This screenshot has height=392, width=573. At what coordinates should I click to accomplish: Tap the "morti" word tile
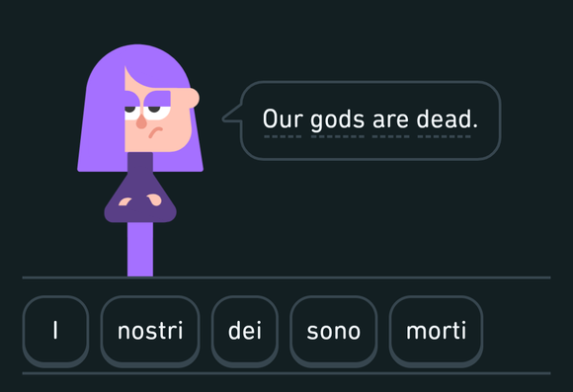click(x=436, y=331)
